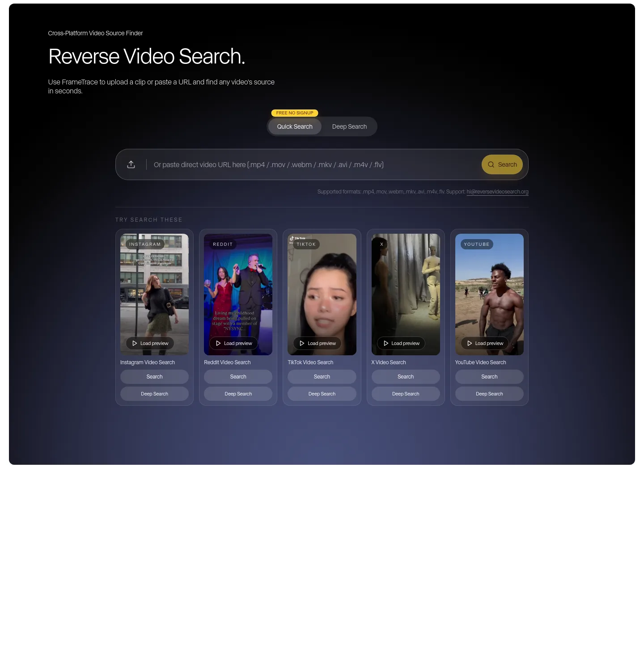This screenshot has width=644, height=648.
Task: Click the X Video Search title
Action: tap(389, 362)
